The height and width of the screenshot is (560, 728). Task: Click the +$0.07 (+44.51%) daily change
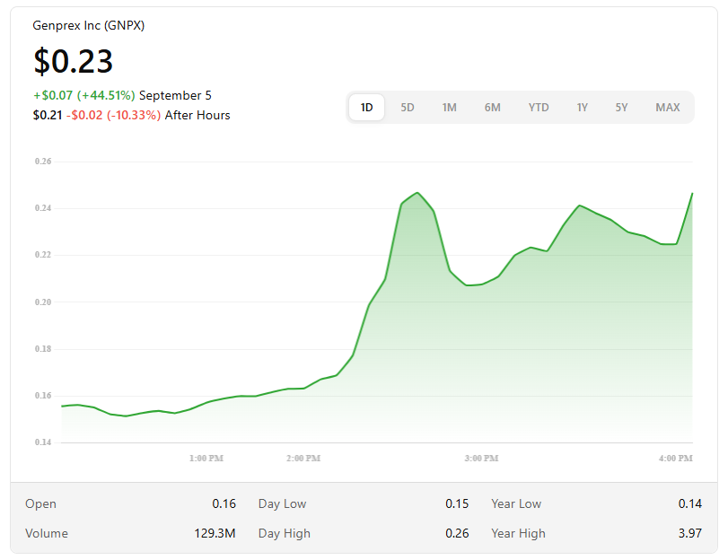tap(84, 95)
